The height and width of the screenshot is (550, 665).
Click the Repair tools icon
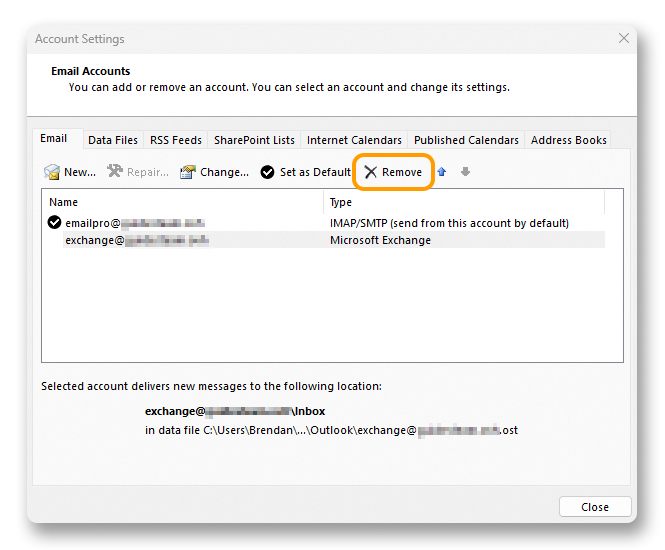click(x=115, y=172)
